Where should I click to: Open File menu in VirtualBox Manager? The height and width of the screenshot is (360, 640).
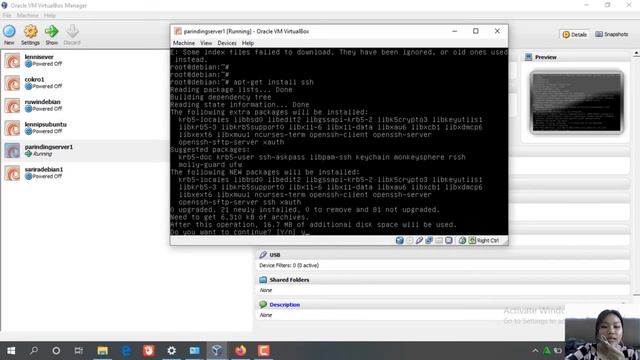[x=7, y=16]
